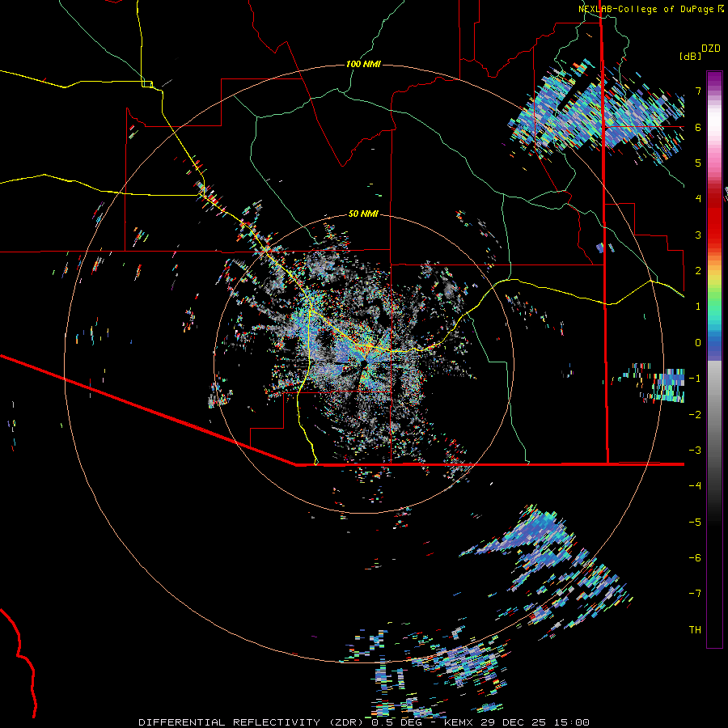Click the -4 value on the scale
Screen dimensions: 728x728
click(695, 485)
